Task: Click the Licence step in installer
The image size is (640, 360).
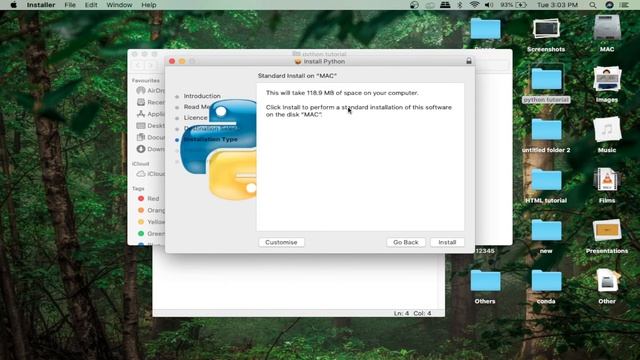Action: 196,118
